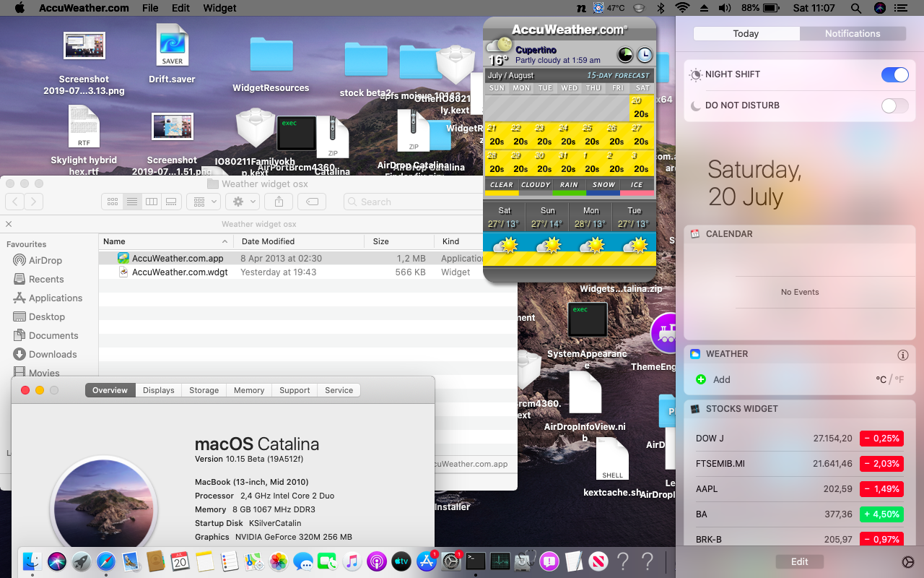
Task: Click the Drift.saver desktop file
Action: pyautogui.click(x=172, y=54)
